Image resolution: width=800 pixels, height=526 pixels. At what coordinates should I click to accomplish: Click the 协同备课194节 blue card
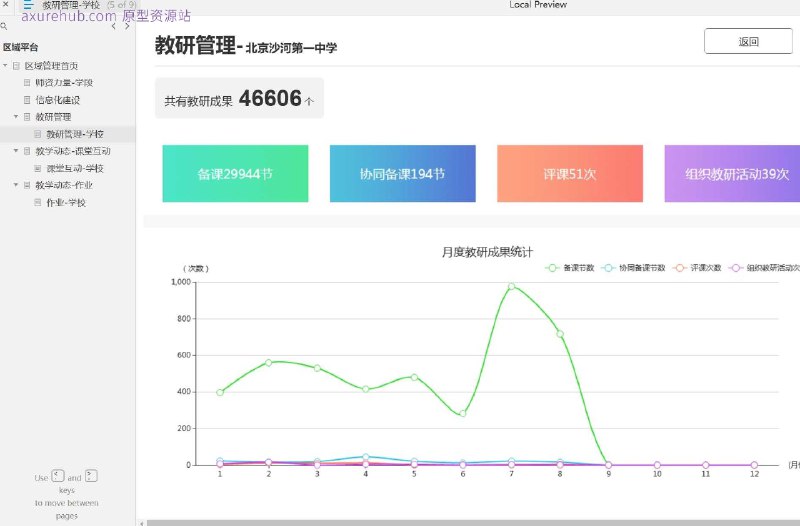tap(403, 173)
